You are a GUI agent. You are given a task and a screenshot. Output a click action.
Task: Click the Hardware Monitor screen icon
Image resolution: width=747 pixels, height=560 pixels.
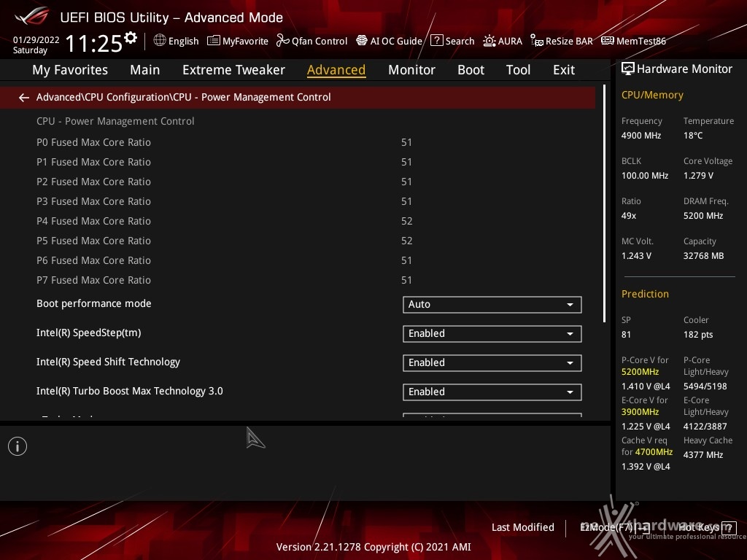point(628,69)
